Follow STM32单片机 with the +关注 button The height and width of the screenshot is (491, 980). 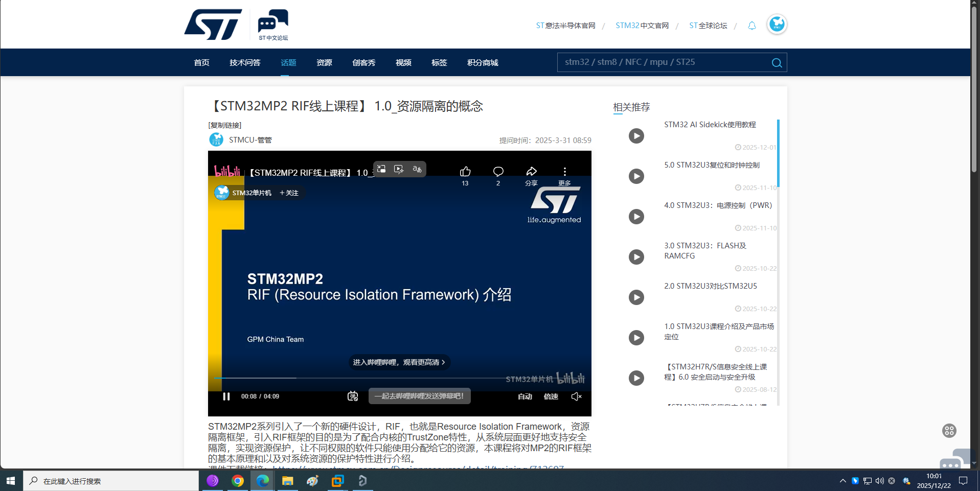[x=289, y=193]
